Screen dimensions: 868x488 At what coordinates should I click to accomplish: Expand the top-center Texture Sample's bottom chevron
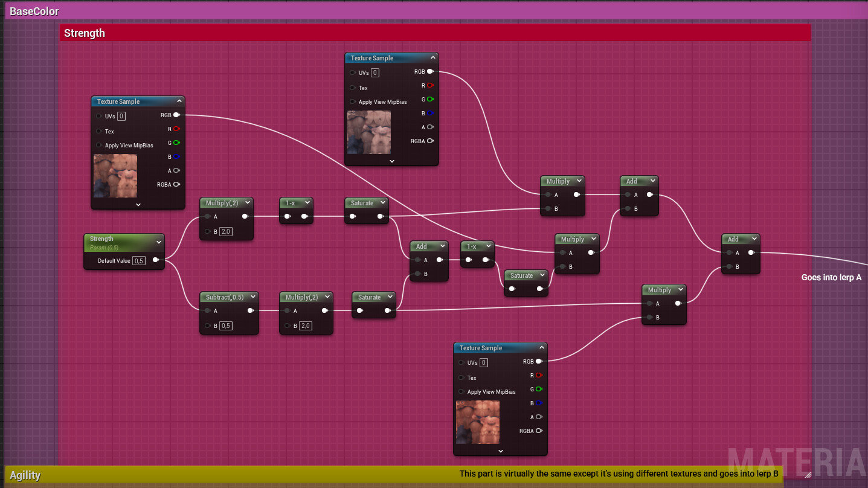391,161
